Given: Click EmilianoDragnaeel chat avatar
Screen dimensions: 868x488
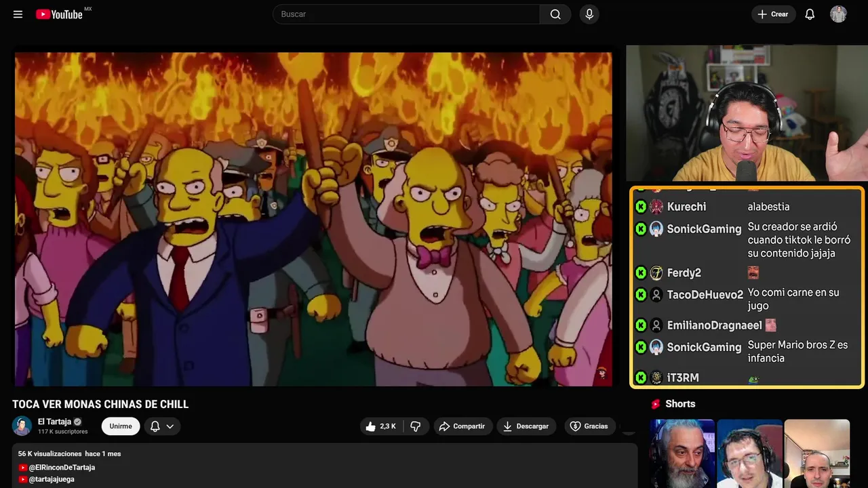Looking at the screenshot, I should [656, 325].
